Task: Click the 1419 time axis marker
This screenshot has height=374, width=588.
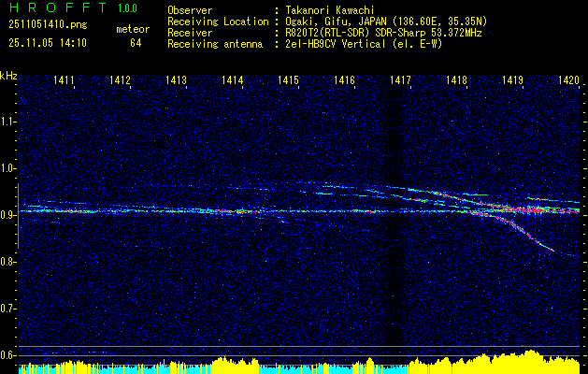Action: [512, 80]
